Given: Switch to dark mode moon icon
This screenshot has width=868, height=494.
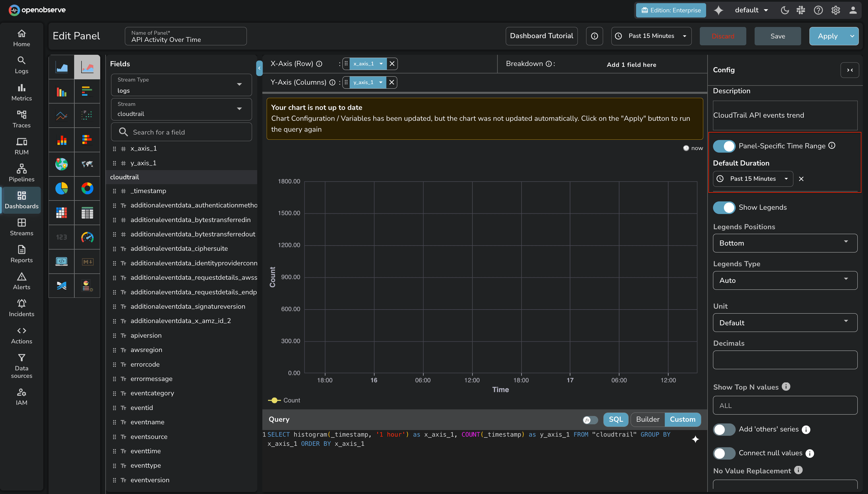Looking at the screenshot, I should coord(784,10).
